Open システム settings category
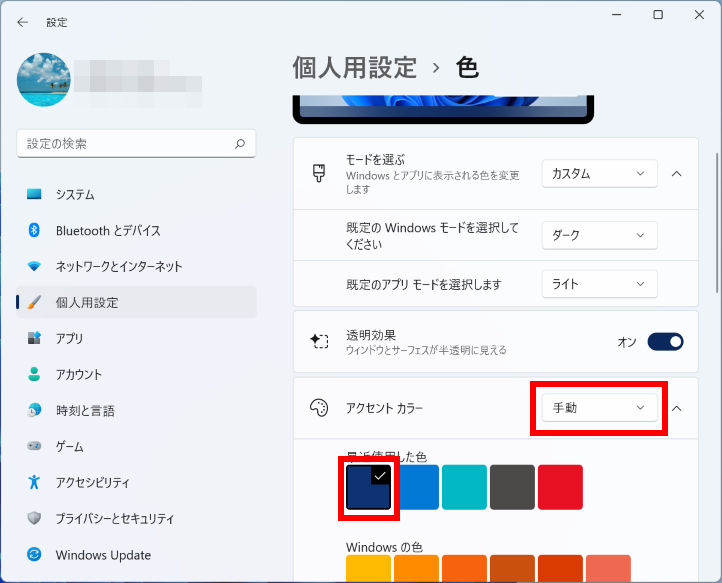Image resolution: width=722 pixels, height=583 pixels. tap(136, 194)
